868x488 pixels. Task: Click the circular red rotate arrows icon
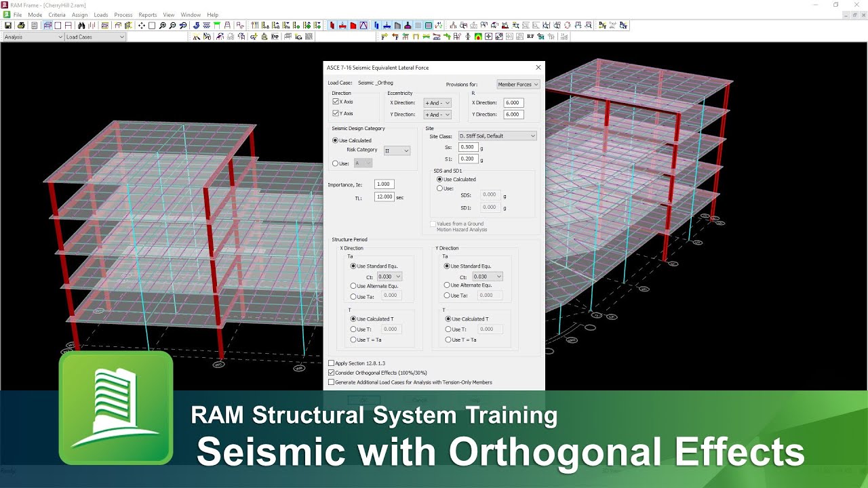(x=567, y=26)
